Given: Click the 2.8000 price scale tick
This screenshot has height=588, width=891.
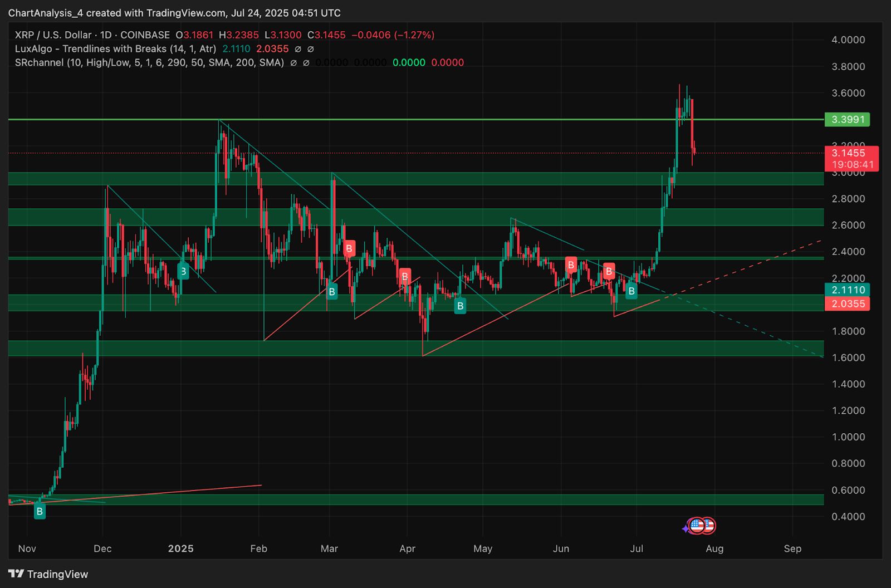Looking at the screenshot, I should tap(848, 199).
